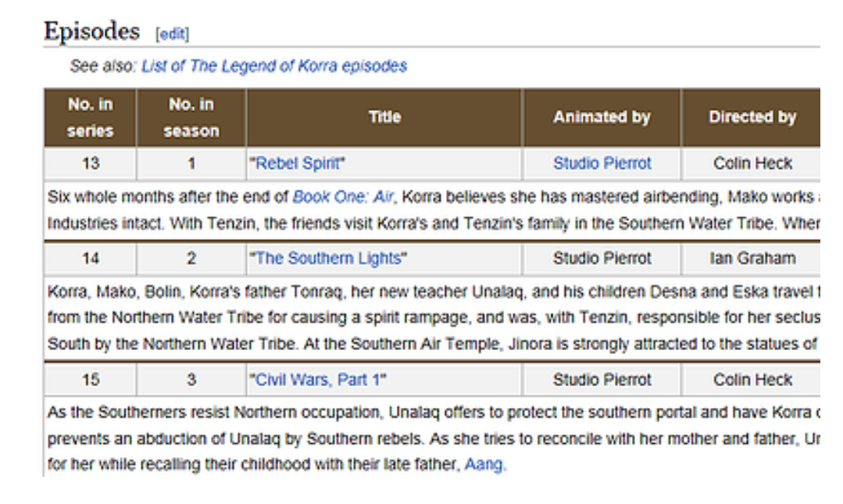
Task: Click the "No. in series" column header
Action: (90, 117)
